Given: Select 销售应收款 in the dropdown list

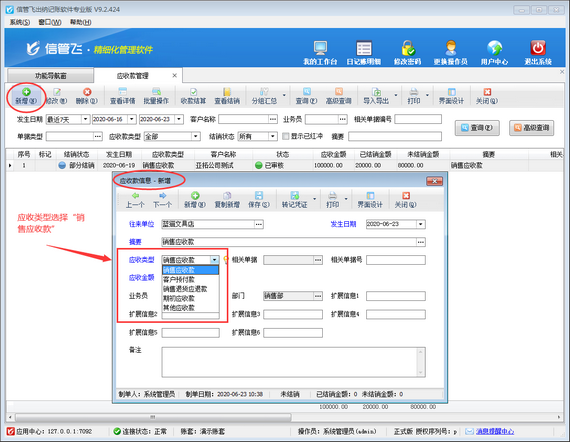Looking at the screenshot, I should [190, 270].
